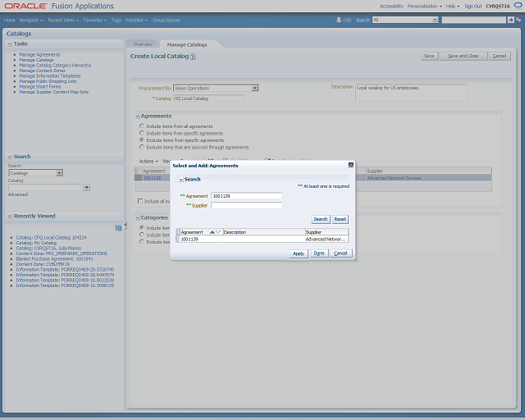Collapse the Recently Viewed panel
525x420 pixels.
tap(10, 217)
